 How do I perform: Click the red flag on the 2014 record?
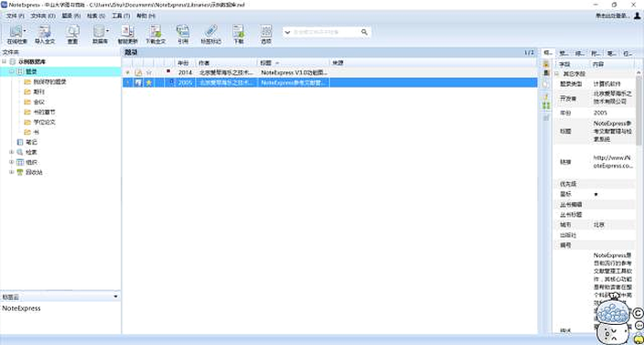click(168, 71)
